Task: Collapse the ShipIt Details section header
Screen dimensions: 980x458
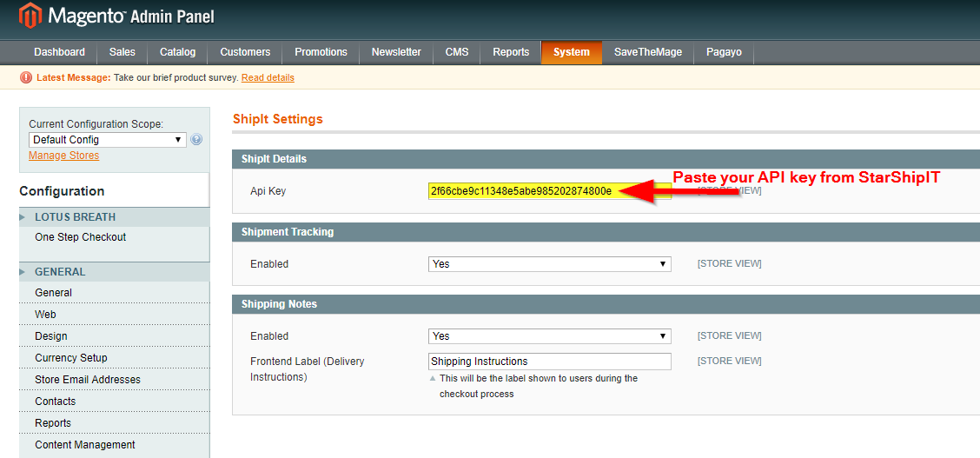Action: pos(606,159)
